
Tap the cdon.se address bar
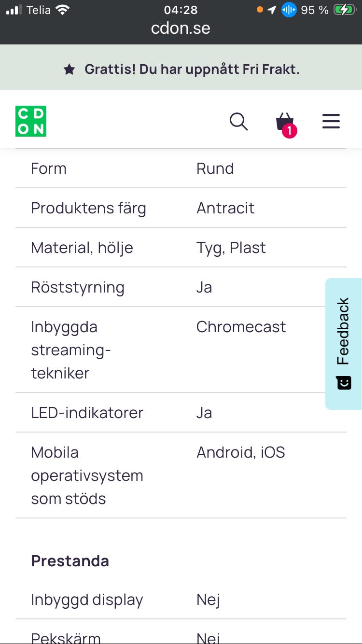click(181, 28)
